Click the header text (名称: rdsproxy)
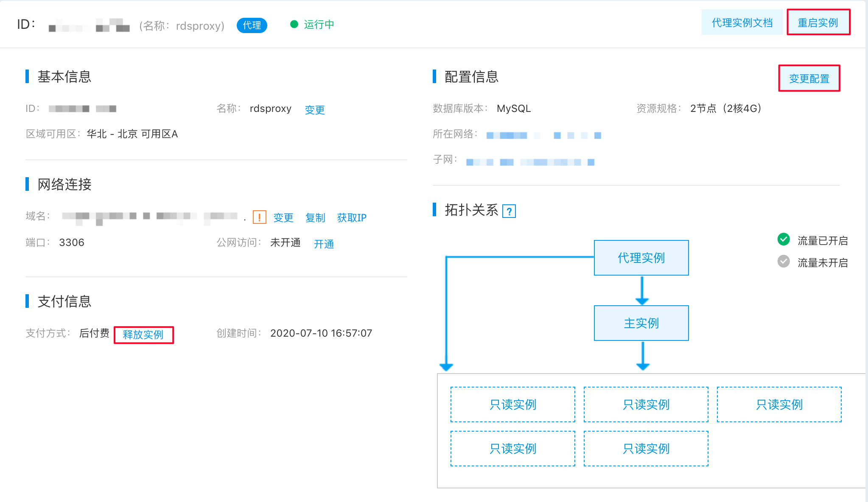Screen dimensions: 868x502 pos(182,26)
